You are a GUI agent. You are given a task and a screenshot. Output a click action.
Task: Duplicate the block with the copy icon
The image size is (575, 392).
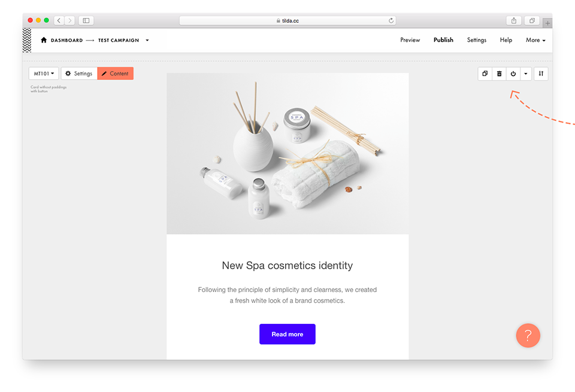485,74
